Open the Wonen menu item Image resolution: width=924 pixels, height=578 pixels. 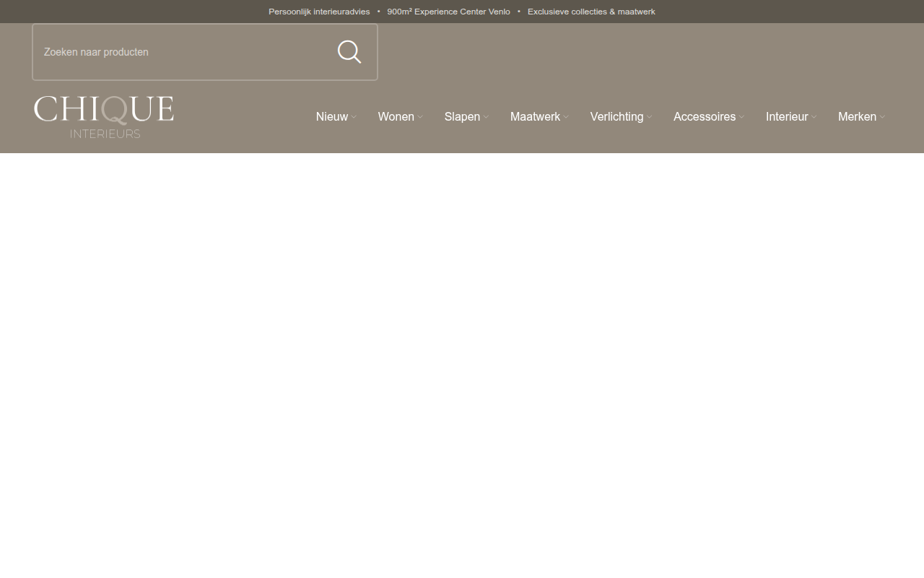click(396, 116)
